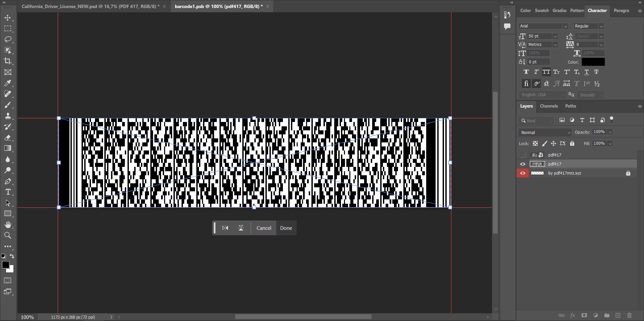Hide the 'by pdf417mrz.xyz' layer
Viewport: 644px width, 321px height.
point(523,173)
